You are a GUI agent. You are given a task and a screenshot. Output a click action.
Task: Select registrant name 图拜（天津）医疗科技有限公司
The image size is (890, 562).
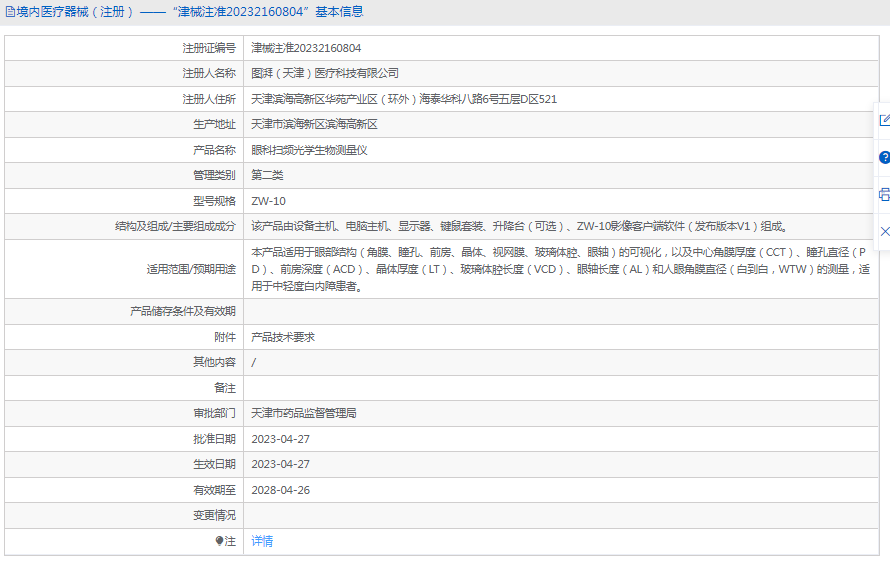(325, 73)
